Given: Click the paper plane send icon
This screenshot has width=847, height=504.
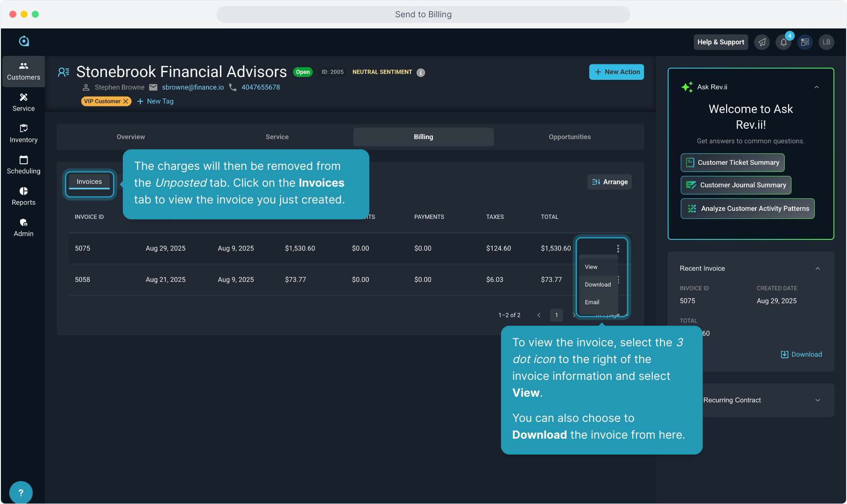Looking at the screenshot, I should coord(762,42).
